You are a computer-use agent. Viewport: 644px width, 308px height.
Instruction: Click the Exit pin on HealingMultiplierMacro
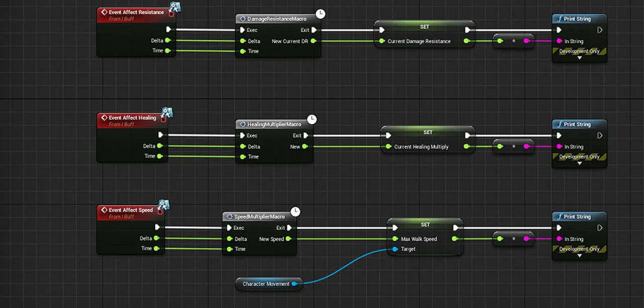coord(306,136)
